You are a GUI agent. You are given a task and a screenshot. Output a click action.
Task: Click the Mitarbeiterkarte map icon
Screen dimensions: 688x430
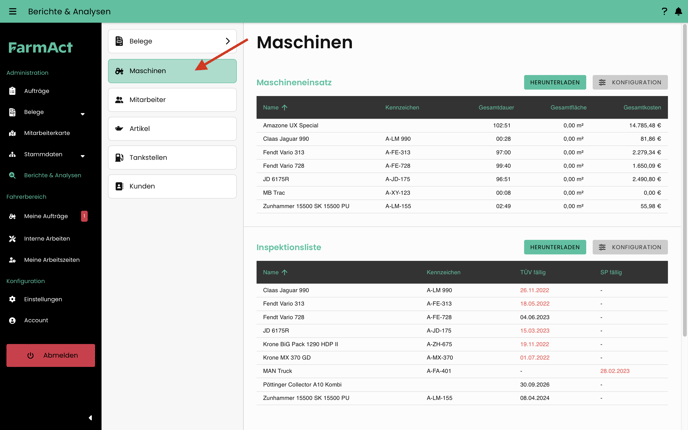click(x=12, y=133)
